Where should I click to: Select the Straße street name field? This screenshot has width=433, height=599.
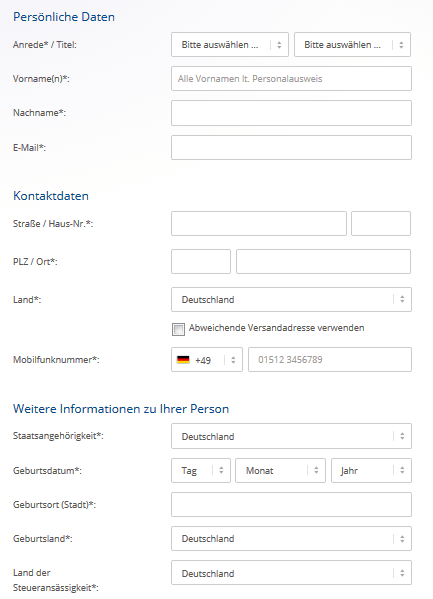(259, 223)
